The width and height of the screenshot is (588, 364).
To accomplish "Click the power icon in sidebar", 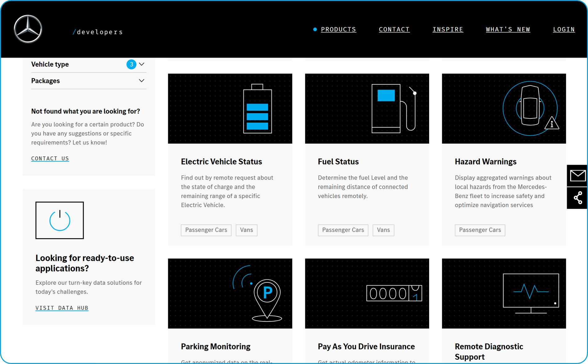I will 60,220.
